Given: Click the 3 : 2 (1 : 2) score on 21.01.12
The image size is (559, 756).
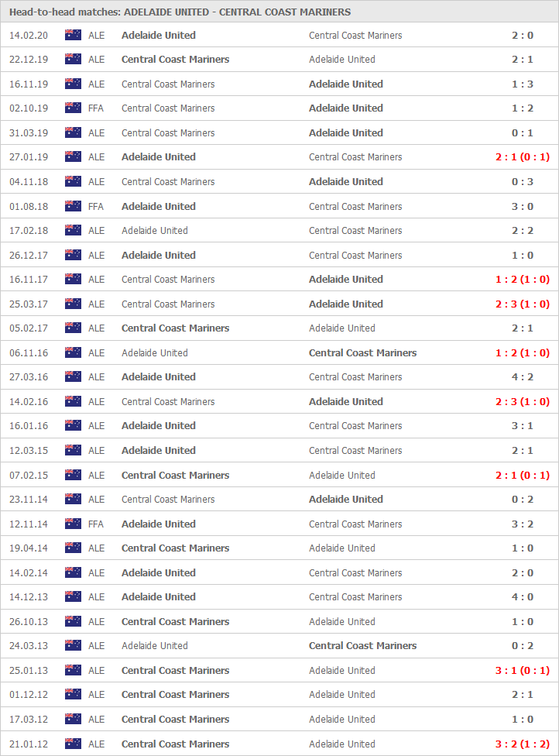Looking at the screenshot, I should coord(523,744).
